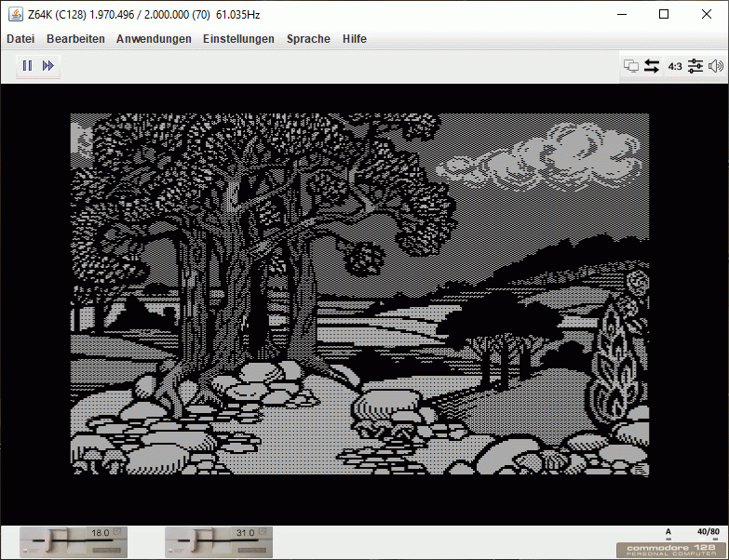This screenshot has height=560, width=729.
Task: Toggle the 4:3 aspect ratio
Action: (x=675, y=66)
